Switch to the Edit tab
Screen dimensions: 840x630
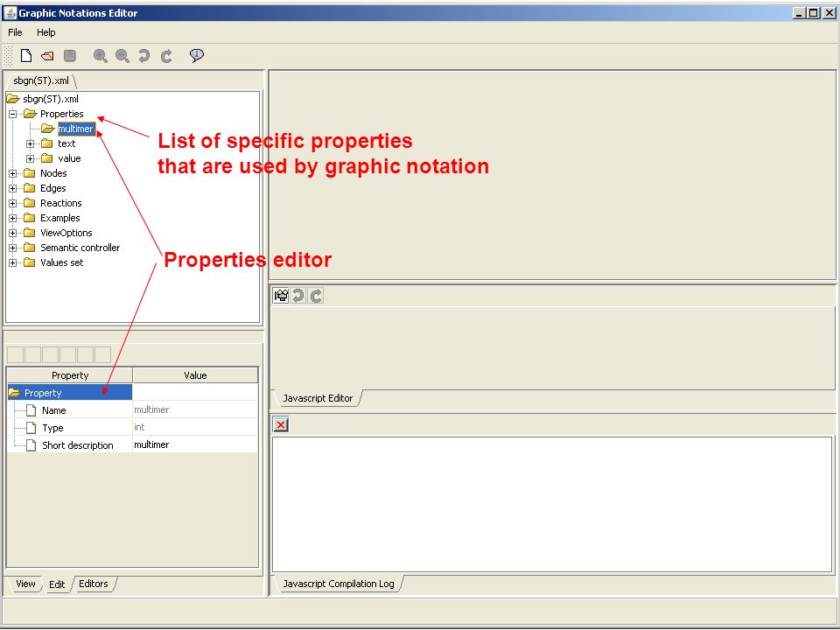point(57,584)
